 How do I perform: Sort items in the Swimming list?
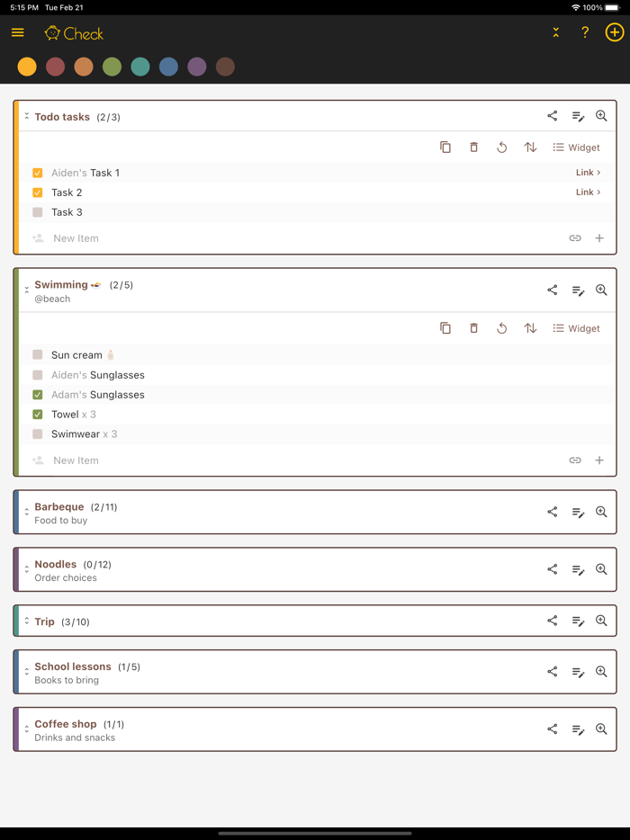pyautogui.click(x=529, y=327)
